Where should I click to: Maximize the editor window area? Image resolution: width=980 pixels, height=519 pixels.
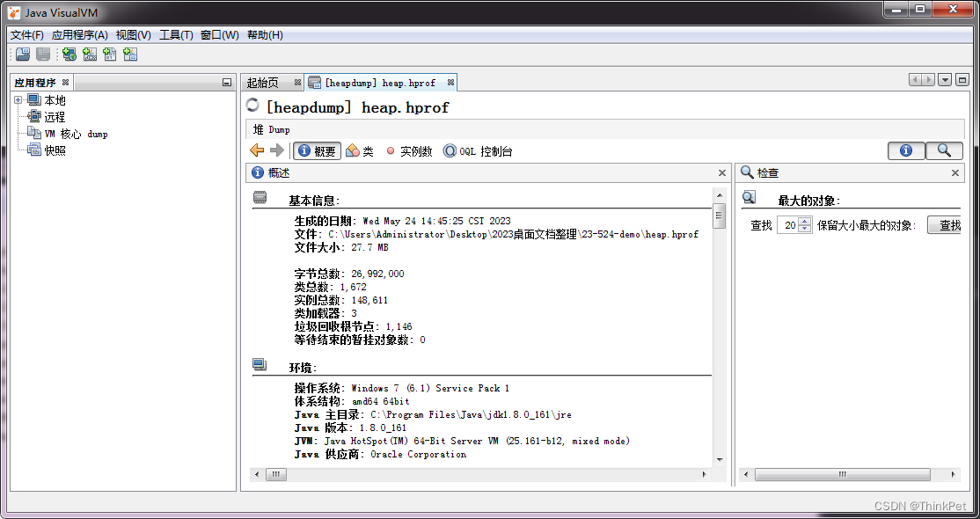(x=962, y=80)
